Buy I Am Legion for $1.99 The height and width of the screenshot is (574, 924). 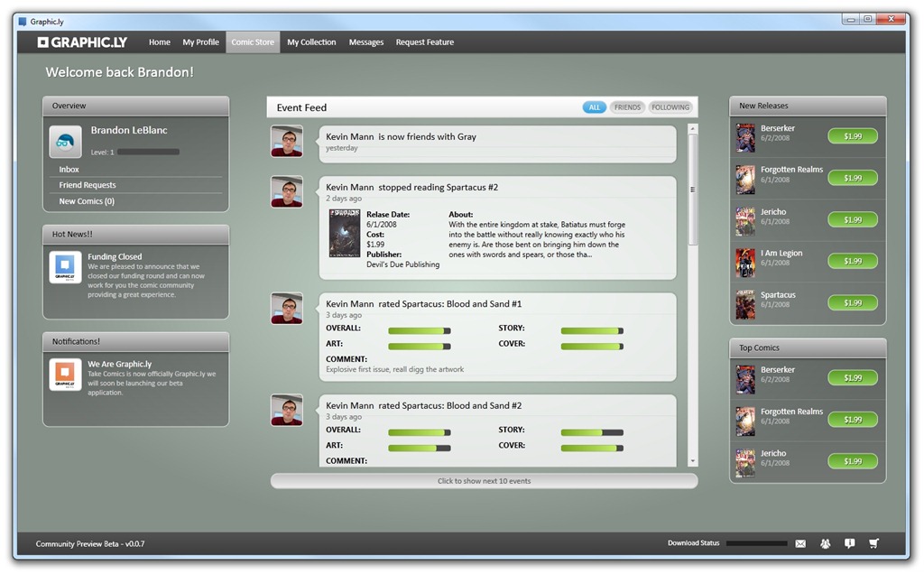[853, 261]
